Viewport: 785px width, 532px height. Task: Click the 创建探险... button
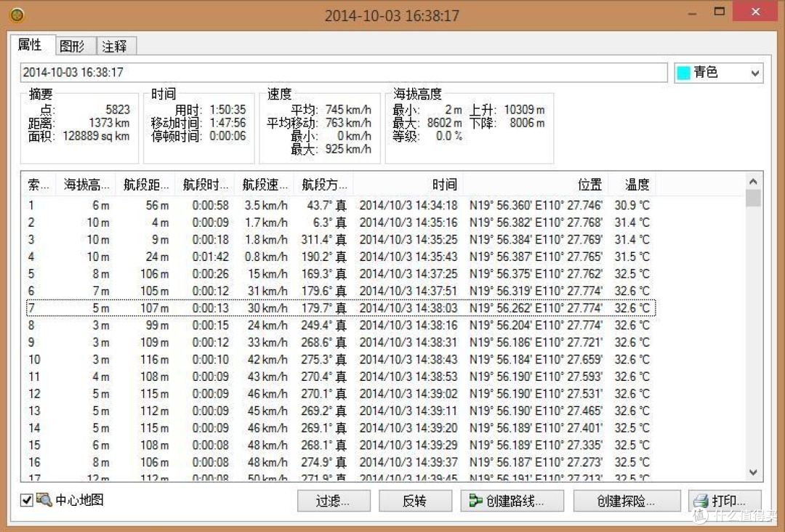627,501
